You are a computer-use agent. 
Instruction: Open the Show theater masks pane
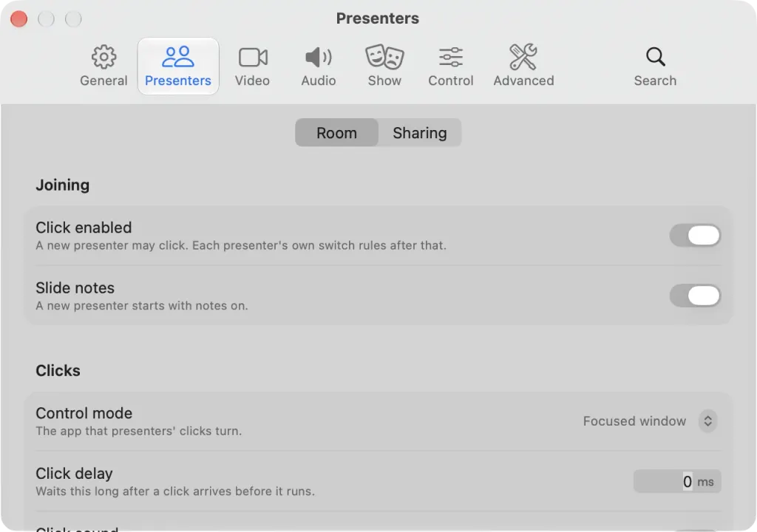[384, 66]
